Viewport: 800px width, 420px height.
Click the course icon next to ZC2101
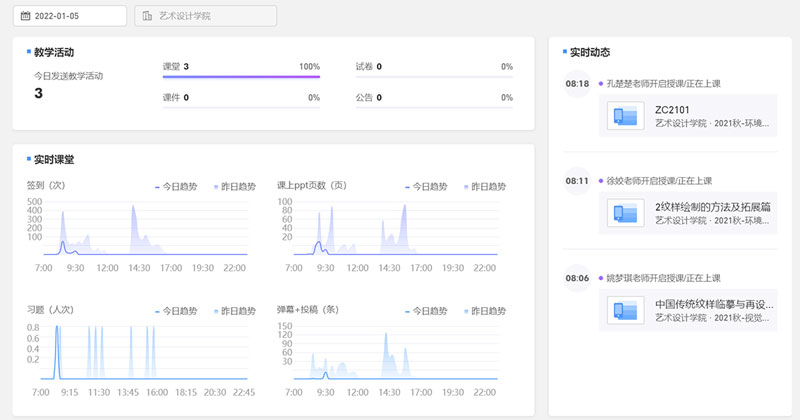click(624, 116)
